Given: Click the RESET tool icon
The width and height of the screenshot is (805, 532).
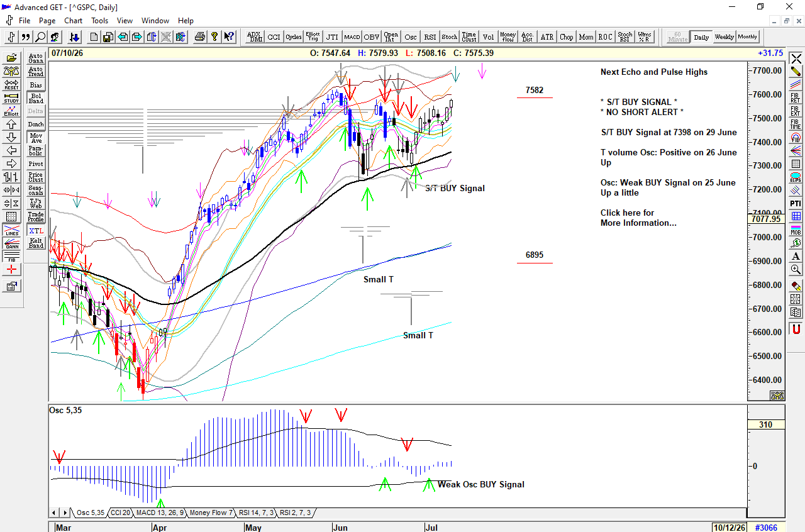Looking at the screenshot, I should [11, 84].
